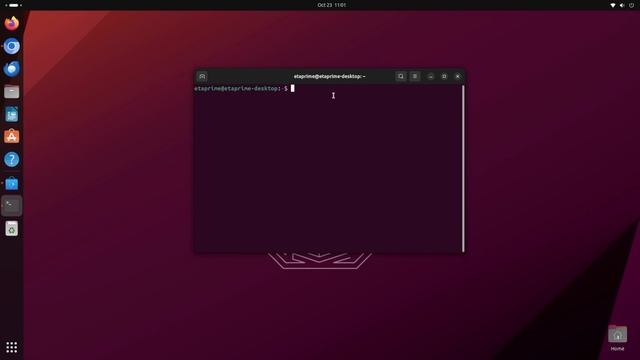
Task: Open Activities workspace indicator
Action: point(13,5)
